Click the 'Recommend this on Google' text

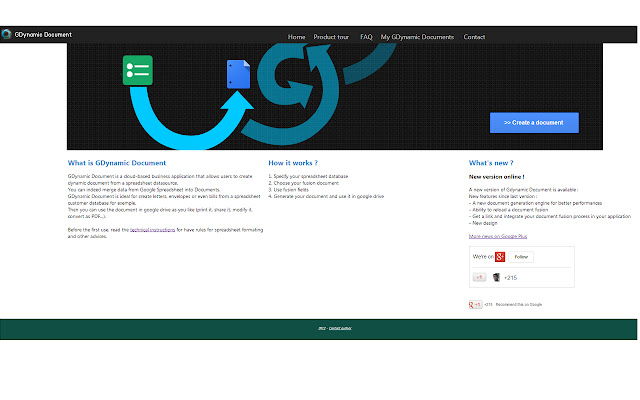[x=519, y=304]
